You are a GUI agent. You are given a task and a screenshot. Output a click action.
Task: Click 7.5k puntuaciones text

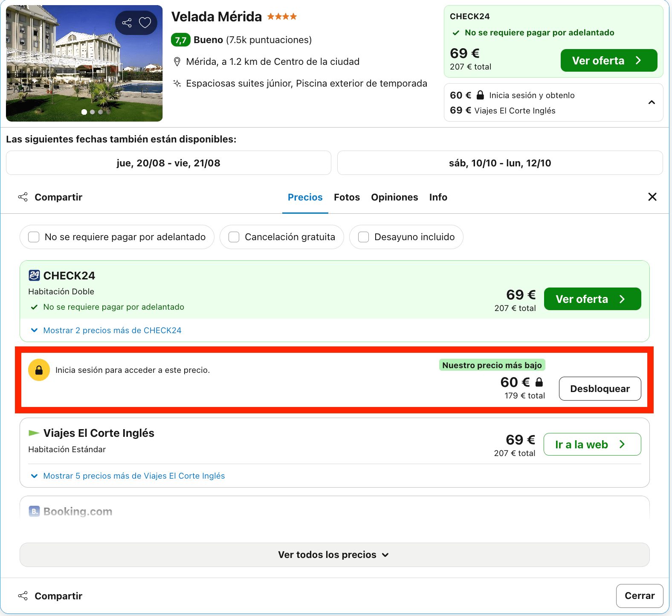click(x=269, y=40)
